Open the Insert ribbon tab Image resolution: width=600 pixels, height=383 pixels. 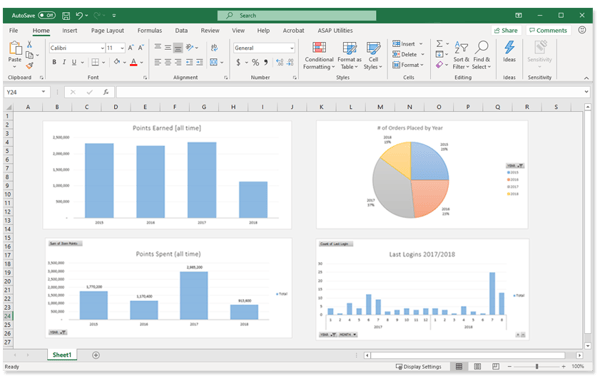tap(70, 31)
